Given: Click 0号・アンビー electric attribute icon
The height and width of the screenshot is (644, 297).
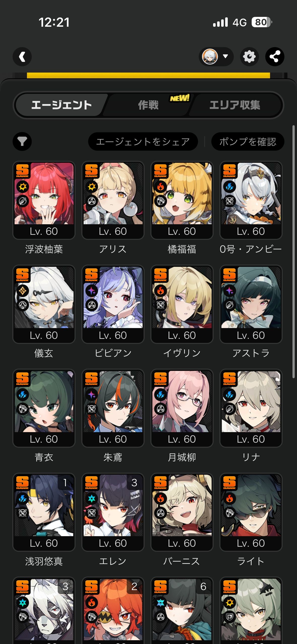Looking at the screenshot, I should coord(229,187).
